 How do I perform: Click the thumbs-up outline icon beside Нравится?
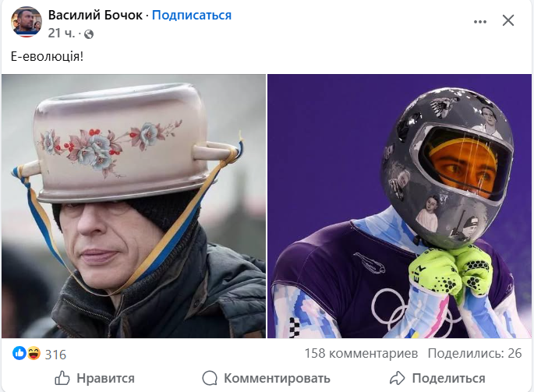[62, 378]
